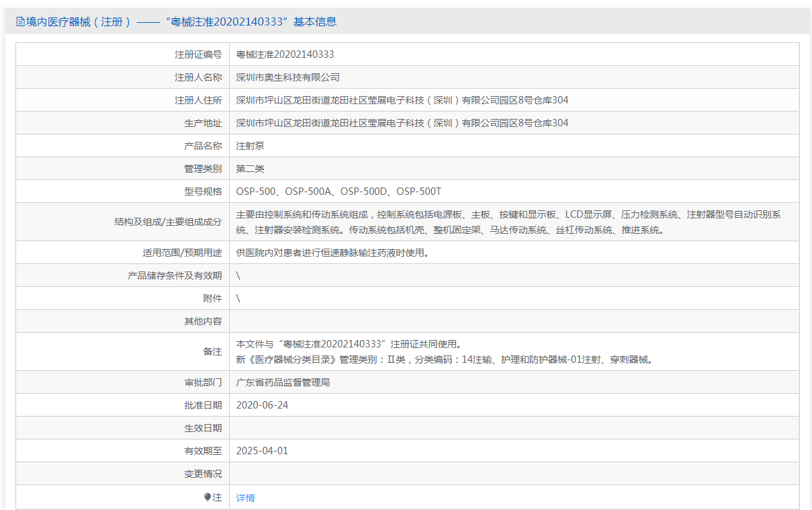Click the approval date 2020-06-24
The height and width of the screenshot is (510, 812).
[262, 405]
